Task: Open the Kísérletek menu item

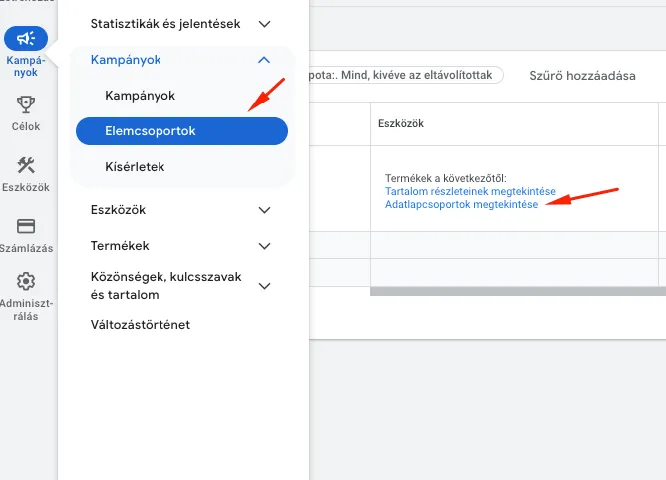Action: (134, 166)
